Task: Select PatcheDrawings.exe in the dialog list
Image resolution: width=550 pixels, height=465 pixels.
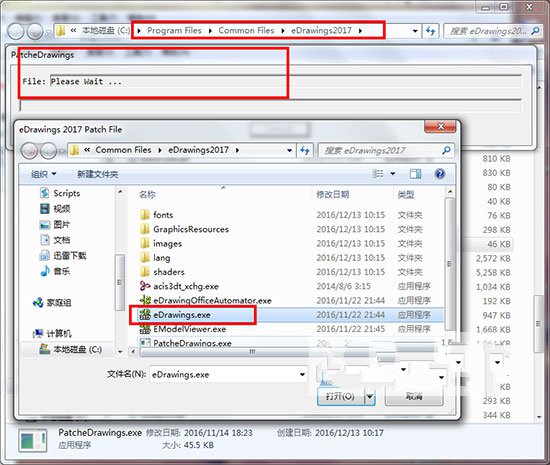Action: (x=186, y=343)
